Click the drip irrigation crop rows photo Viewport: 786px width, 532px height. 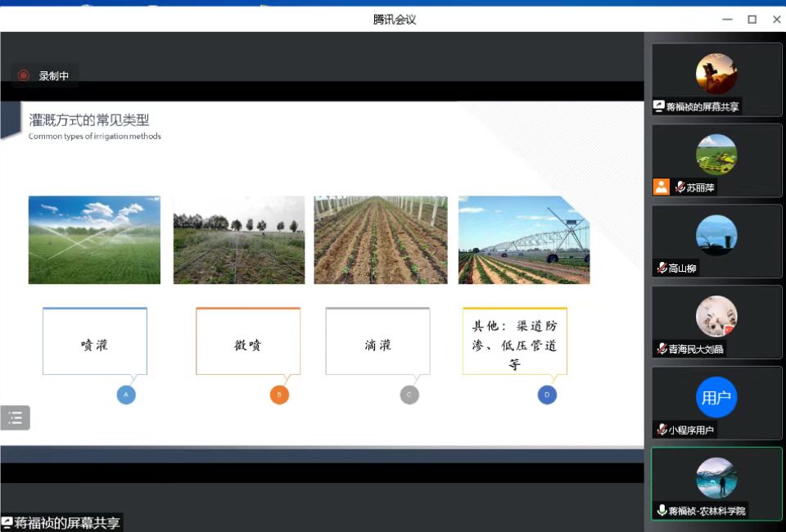(381, 240)
